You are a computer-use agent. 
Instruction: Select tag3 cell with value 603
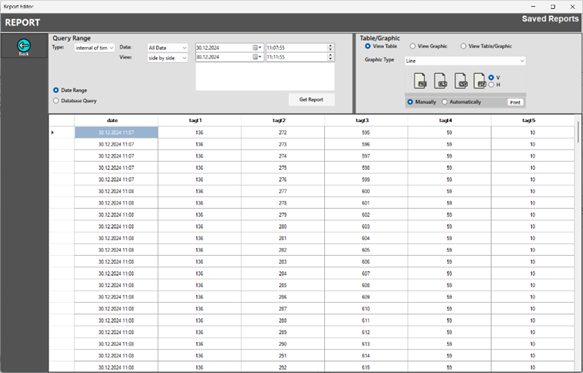[366, 226]
